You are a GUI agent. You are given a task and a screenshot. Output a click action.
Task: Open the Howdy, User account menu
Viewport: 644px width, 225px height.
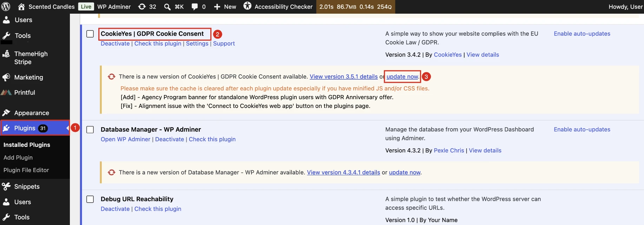(x=625, y=7)
